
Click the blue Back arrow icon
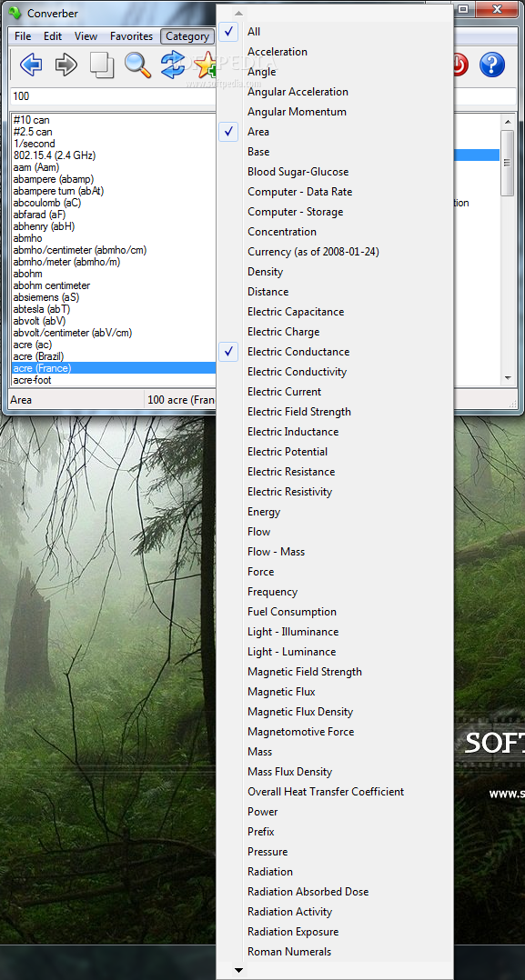(x=31, y=65)
